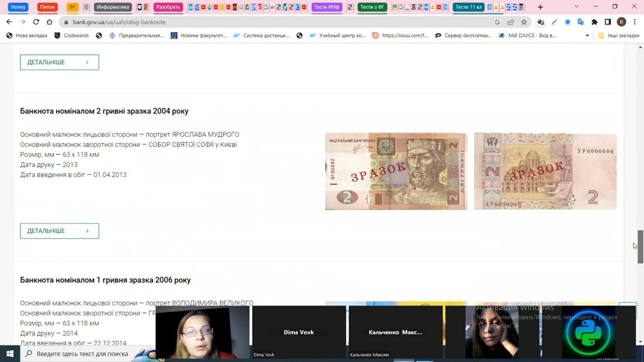Screen dimensions: 644x362
Task: Open the Питон tab group
Action: pyautogui.click(x=47, y=7)
